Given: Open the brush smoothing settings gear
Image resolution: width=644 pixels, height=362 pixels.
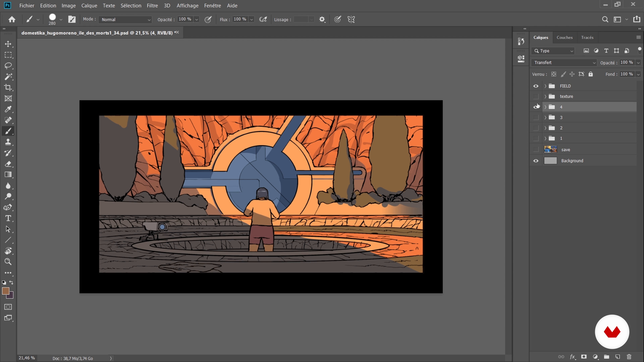Looking at the screenshot, I should tap(322, 19).
